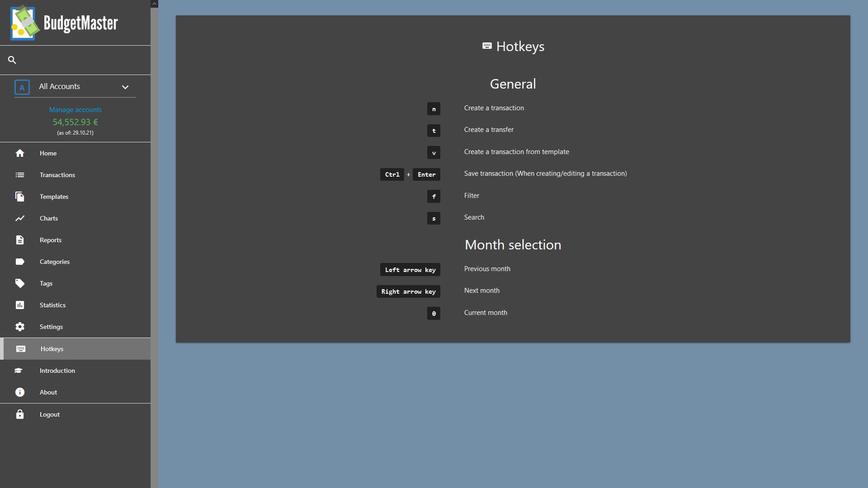Screen dimensions: 868x488
Task: Click the About info icon
Action: pyautogui.click(x=20, y=392)
